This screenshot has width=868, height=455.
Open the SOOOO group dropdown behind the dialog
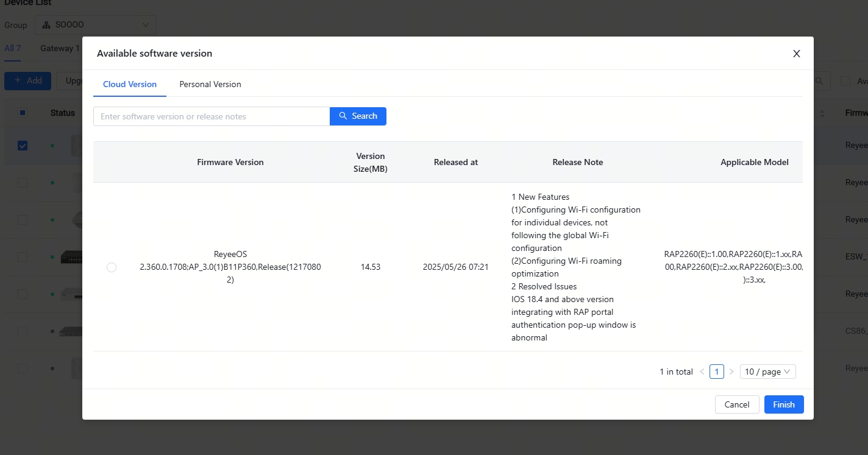96,25
